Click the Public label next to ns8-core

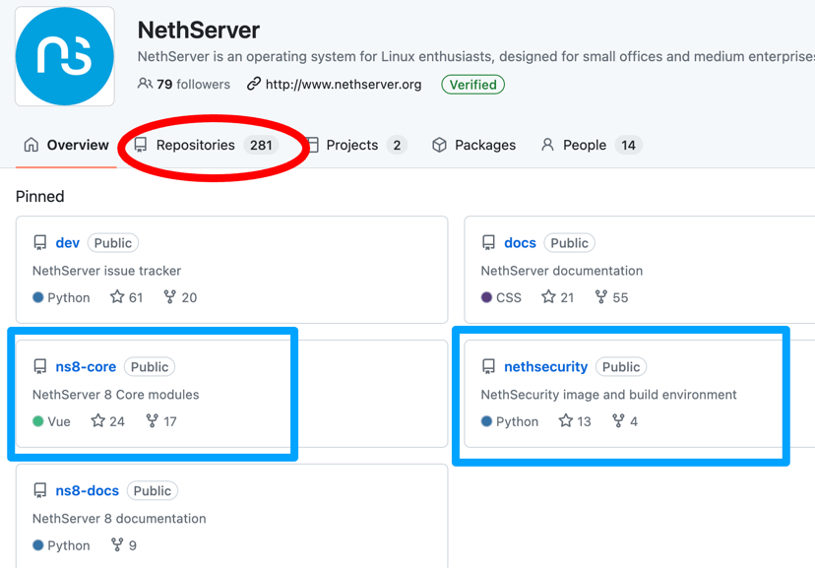pyautogui.click(x=149, y=367)
